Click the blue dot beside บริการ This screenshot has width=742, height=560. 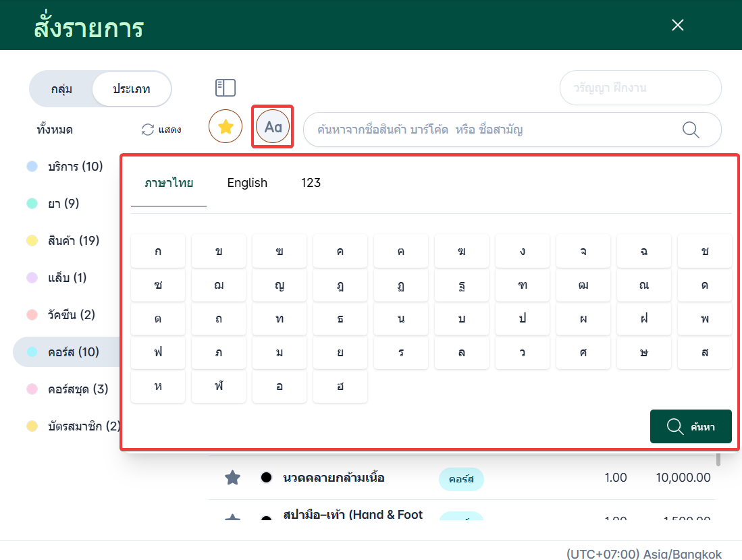32,167
